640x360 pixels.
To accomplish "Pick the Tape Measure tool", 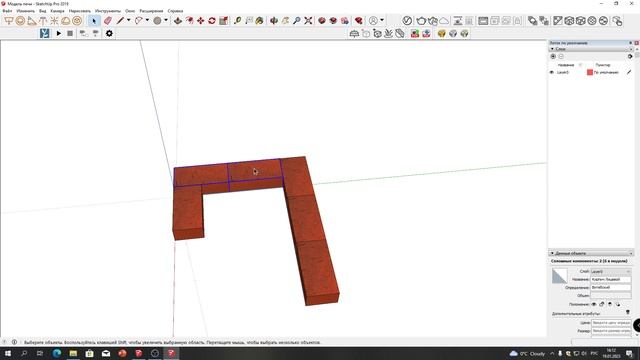I will [x=237, y=20].
